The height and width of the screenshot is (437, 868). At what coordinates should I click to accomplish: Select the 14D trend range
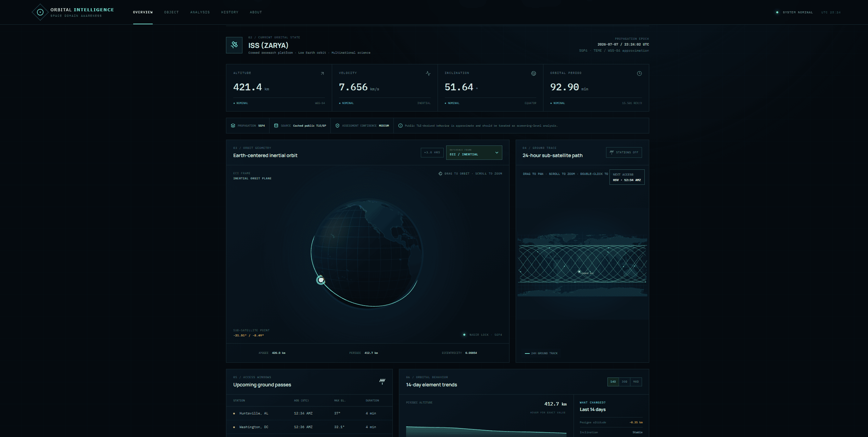click(x=613, y=382)
